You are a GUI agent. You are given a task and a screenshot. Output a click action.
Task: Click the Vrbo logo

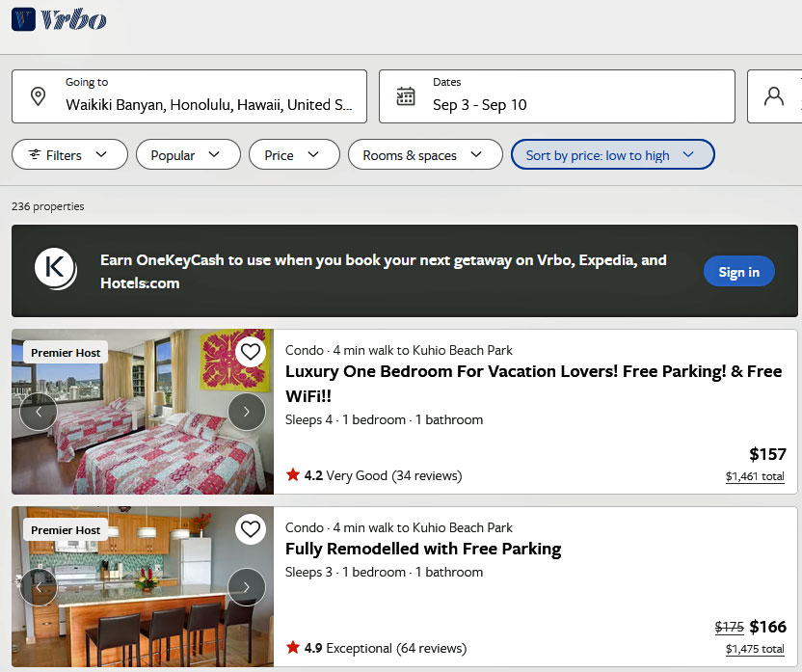click(x=58, y=19)
